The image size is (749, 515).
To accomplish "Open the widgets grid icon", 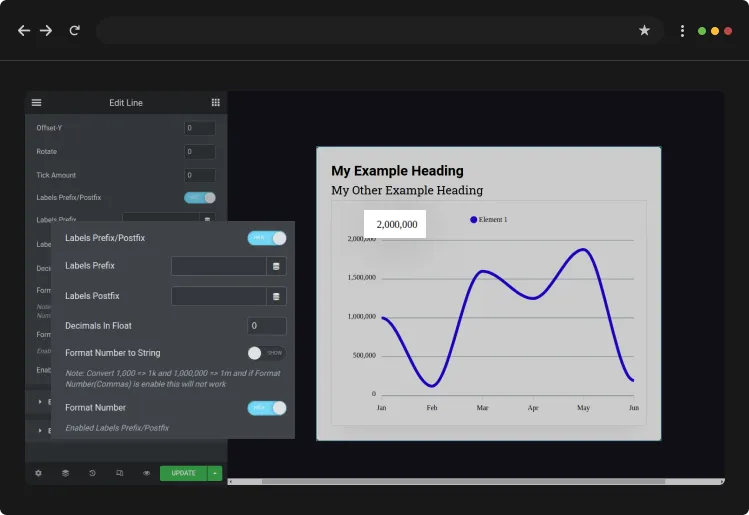I will (x=215, y=103).
